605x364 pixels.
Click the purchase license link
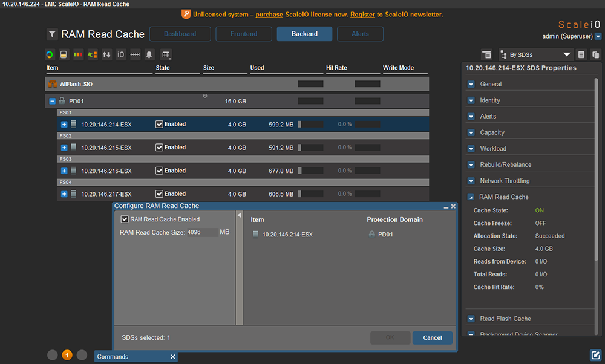[269, 15]
